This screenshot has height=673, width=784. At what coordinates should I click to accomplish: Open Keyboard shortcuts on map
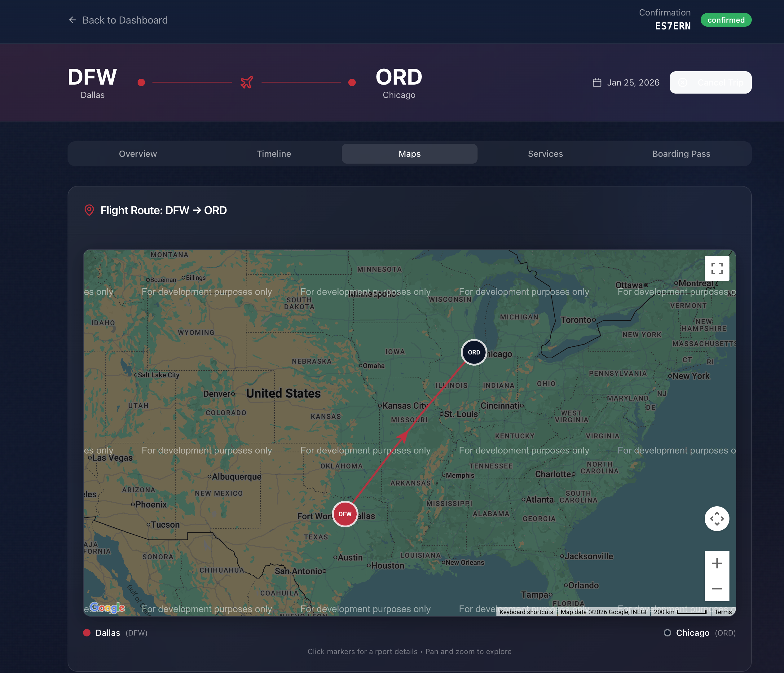tap(526, 612)
